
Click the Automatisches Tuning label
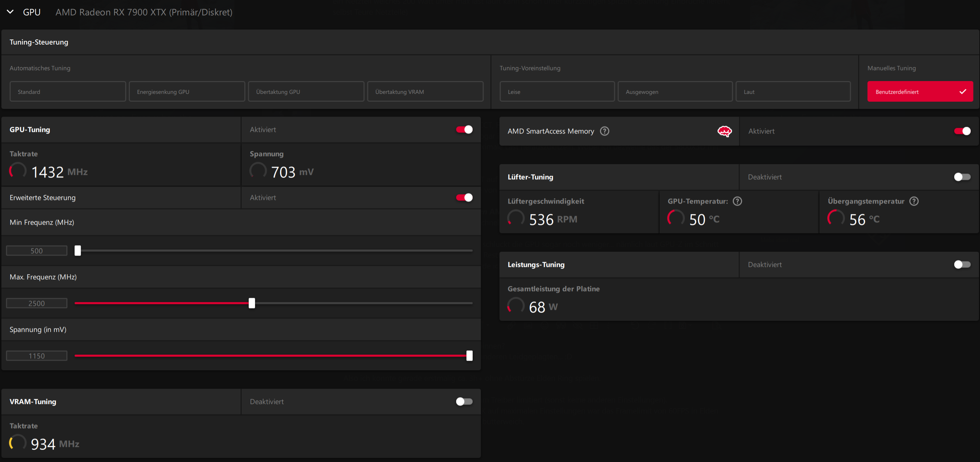tap(40, 68)
